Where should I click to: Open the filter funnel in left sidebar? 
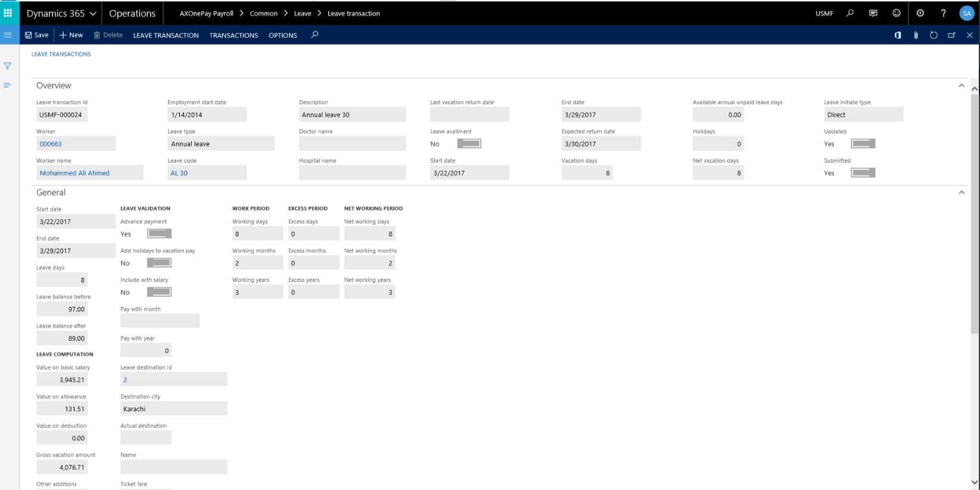8,66
